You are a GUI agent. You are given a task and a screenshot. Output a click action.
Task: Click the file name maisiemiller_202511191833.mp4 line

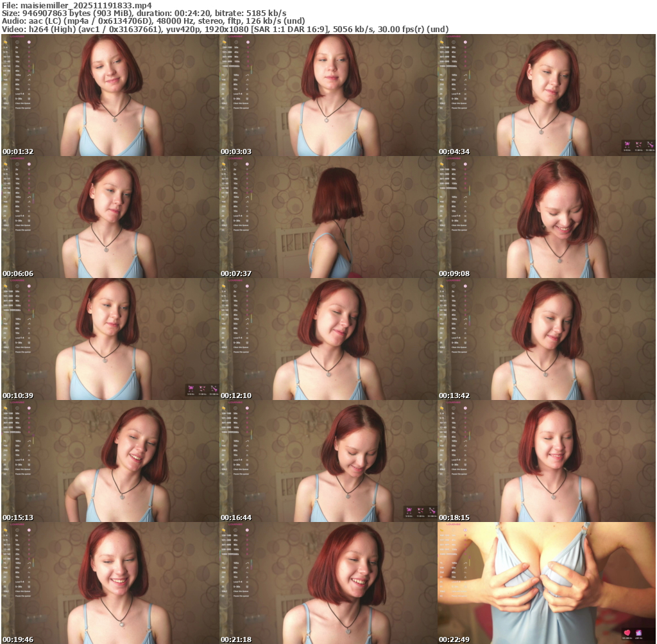(77, 5)
